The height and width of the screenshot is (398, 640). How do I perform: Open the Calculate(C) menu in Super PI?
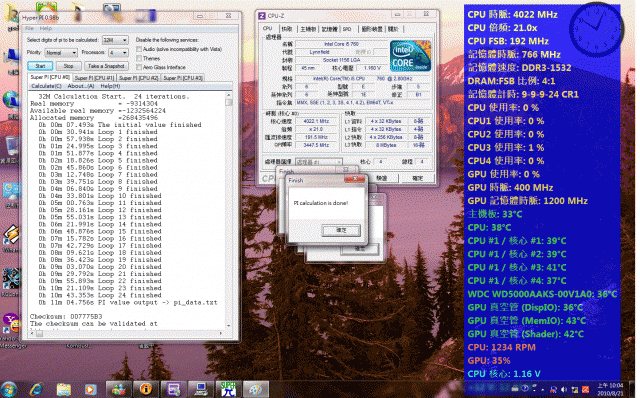tap(46, 86)
